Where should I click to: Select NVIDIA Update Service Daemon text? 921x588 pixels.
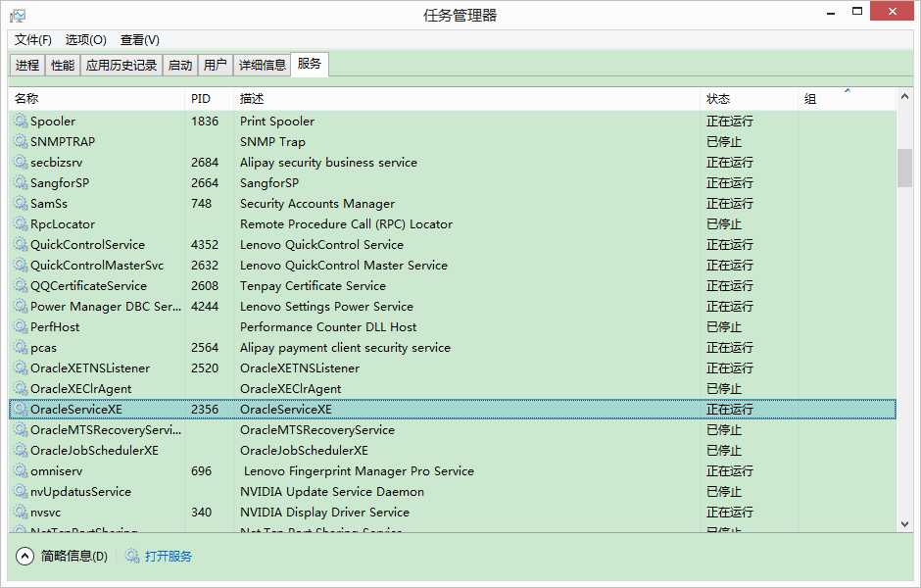[332, 491]
